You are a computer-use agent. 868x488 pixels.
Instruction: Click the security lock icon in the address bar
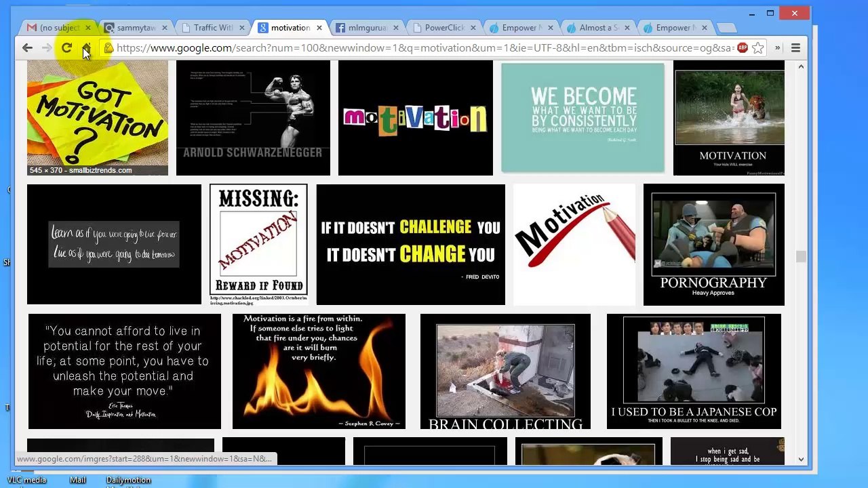[108, 48]
